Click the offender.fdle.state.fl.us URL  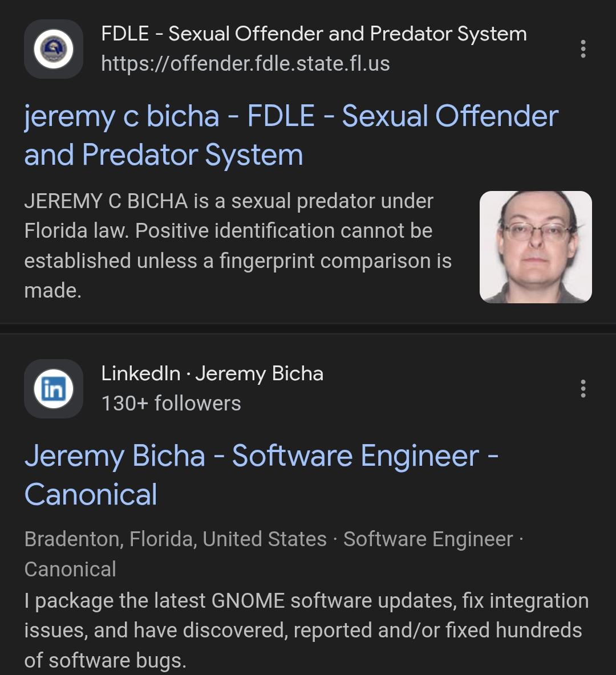(245, 64)
